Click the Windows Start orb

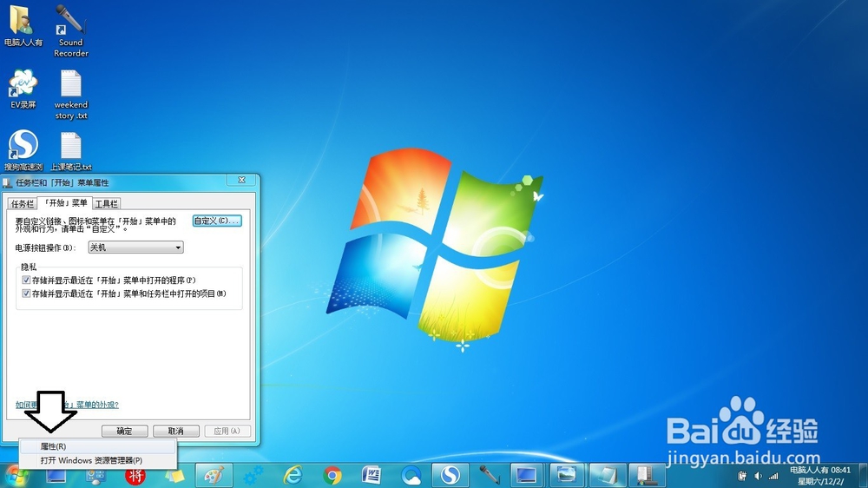(16, 475)
